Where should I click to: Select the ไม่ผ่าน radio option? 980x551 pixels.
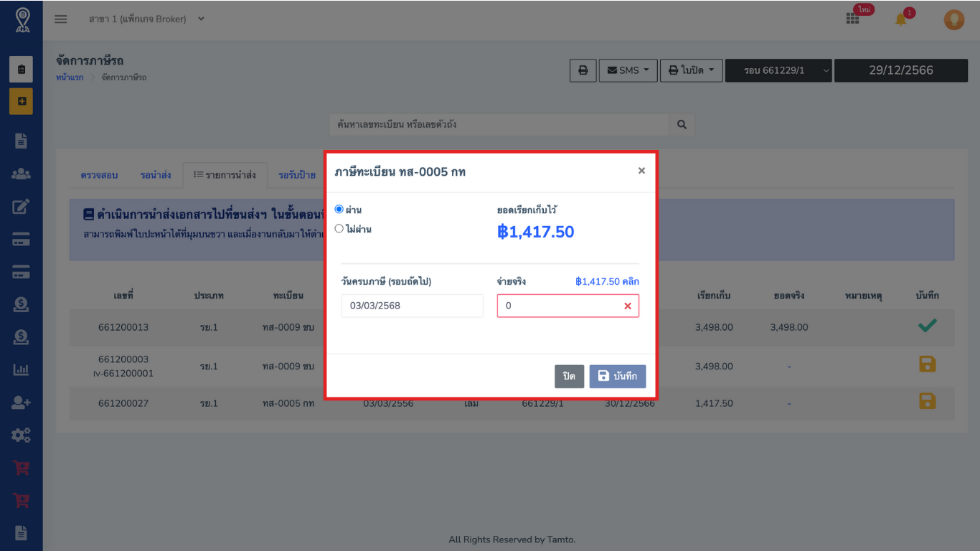[x=339, y=229]
